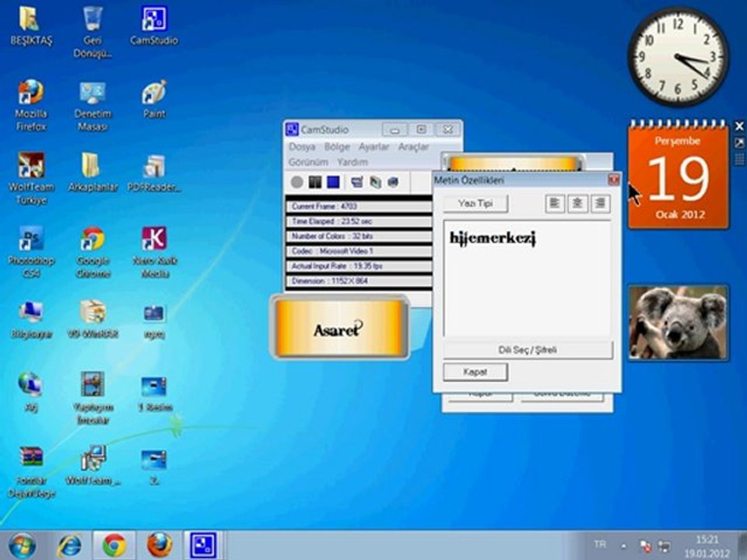Open the BEŞİKTAŞ folder on desktop
The image size is (747, 560).
[30, 26]
